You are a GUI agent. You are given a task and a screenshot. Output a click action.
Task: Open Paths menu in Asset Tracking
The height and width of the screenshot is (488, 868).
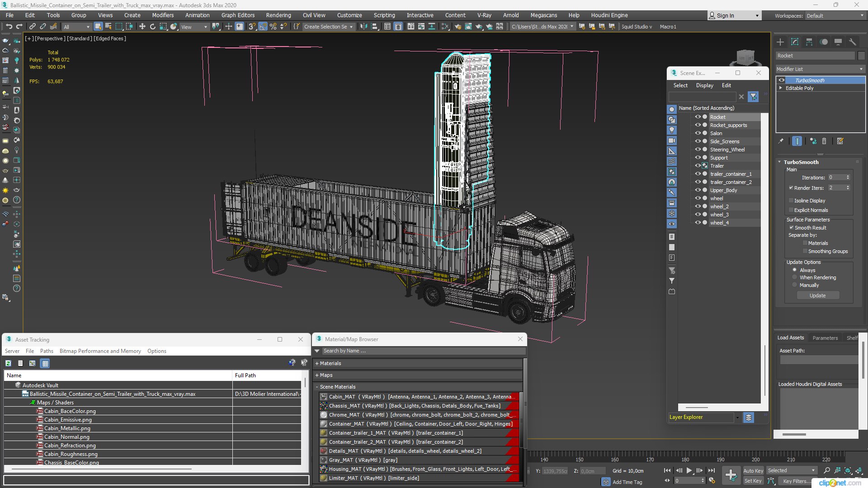[47, 351]
